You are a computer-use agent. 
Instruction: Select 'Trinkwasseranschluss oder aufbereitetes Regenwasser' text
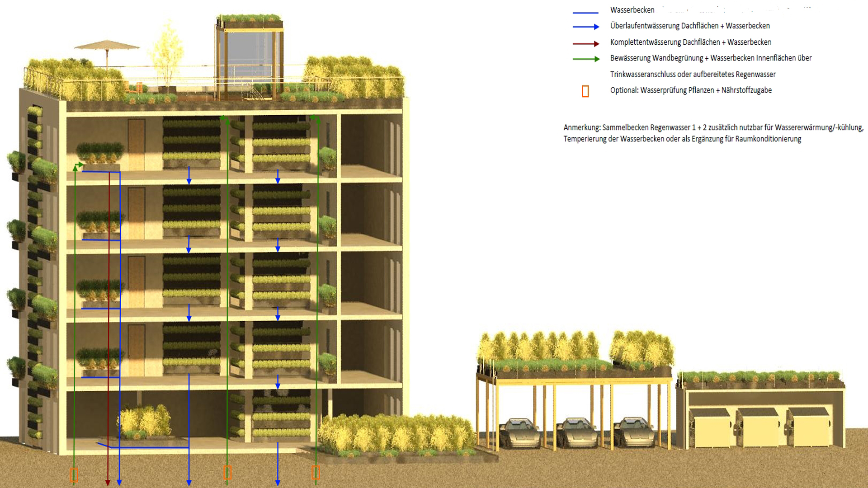point(693,74)
